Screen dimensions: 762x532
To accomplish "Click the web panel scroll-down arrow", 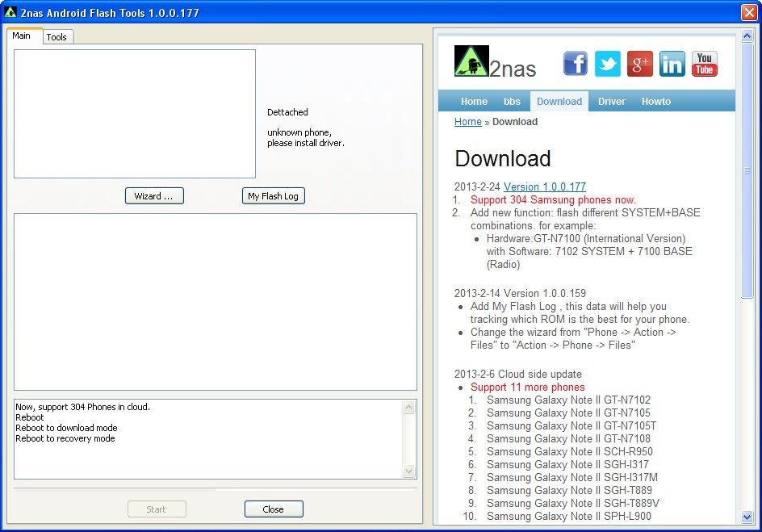I will click(x=747, y=517).
